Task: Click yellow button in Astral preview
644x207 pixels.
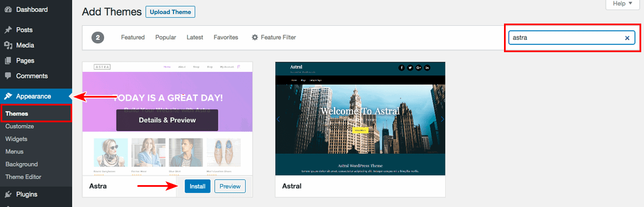Action: click(360, 131)
